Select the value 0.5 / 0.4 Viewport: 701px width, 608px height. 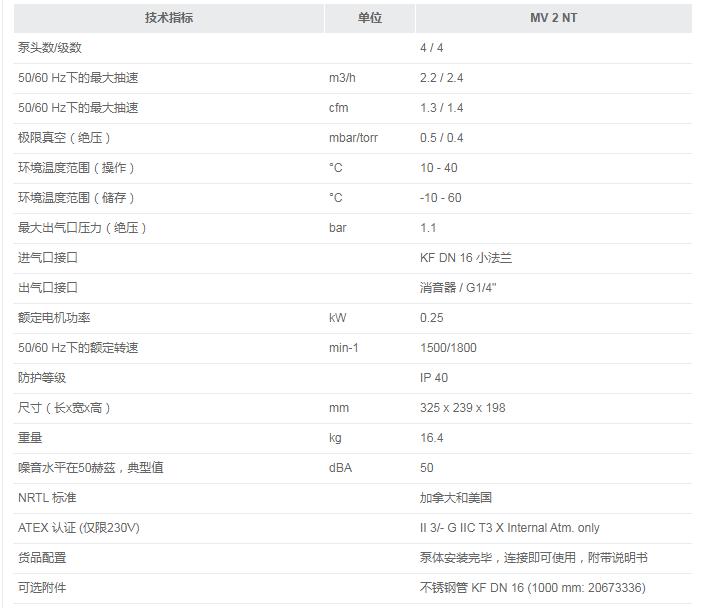tap(441, 138)
